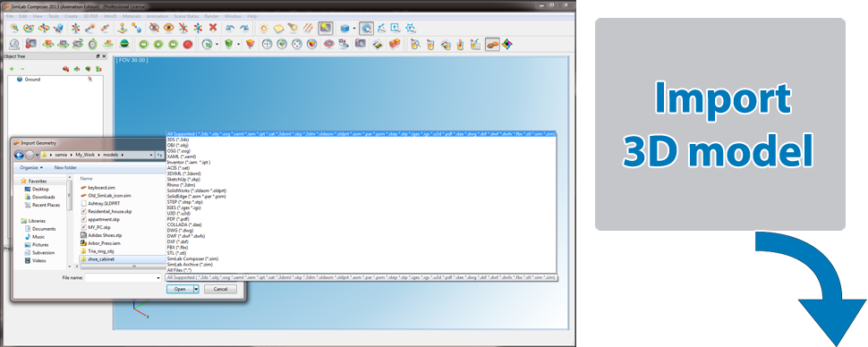Click the File name input field

pyautogui.click(x=123, y=278)
